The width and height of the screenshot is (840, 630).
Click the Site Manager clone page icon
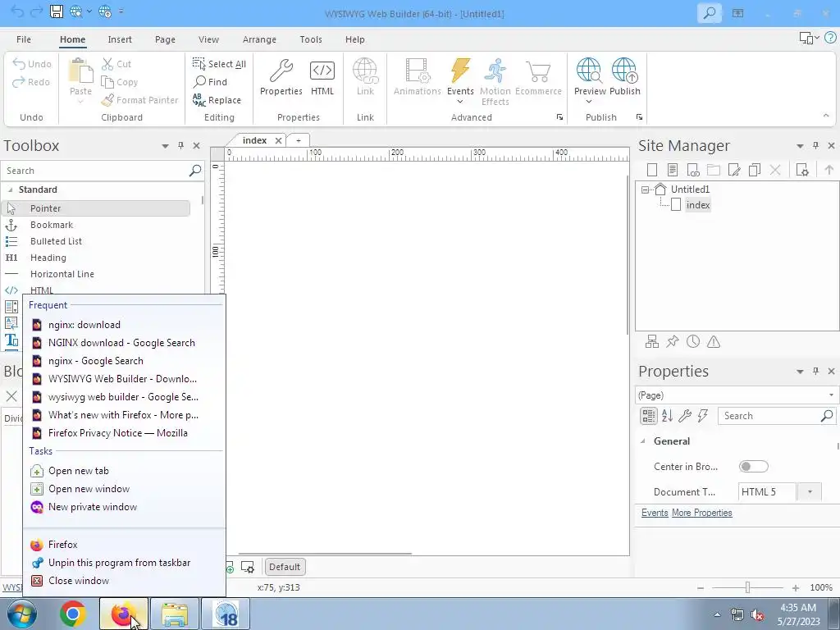coord(755,170)
